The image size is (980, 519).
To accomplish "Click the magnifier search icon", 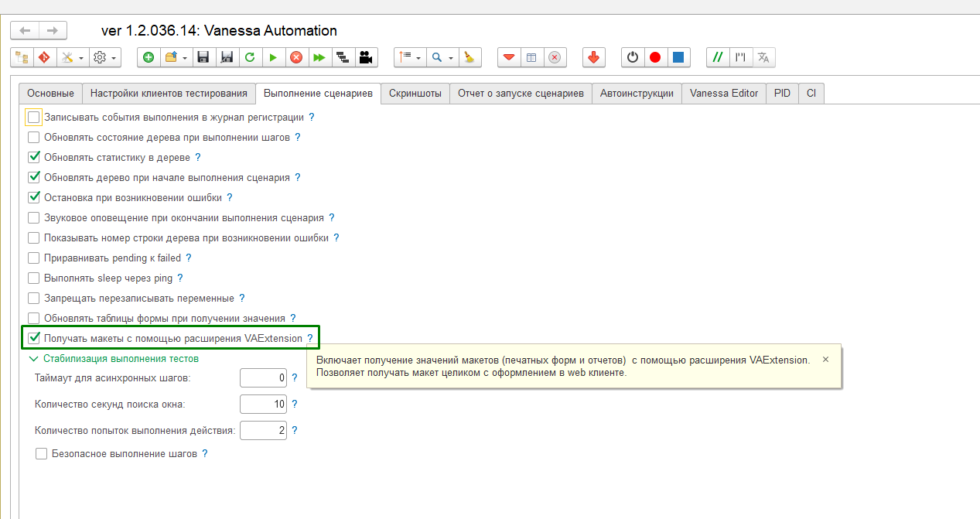I will tap(437, 57).
